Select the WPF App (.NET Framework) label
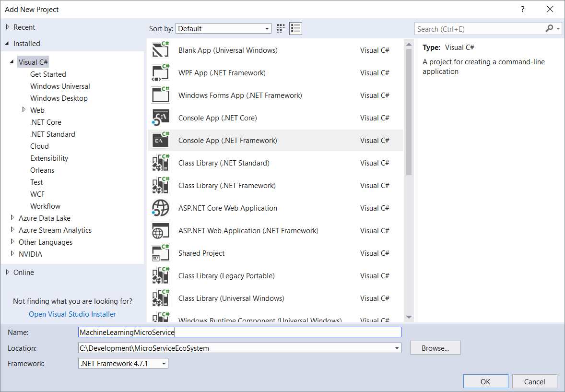Screen dimensions: 565x392 pyautogui.click(x=222, y=73)
